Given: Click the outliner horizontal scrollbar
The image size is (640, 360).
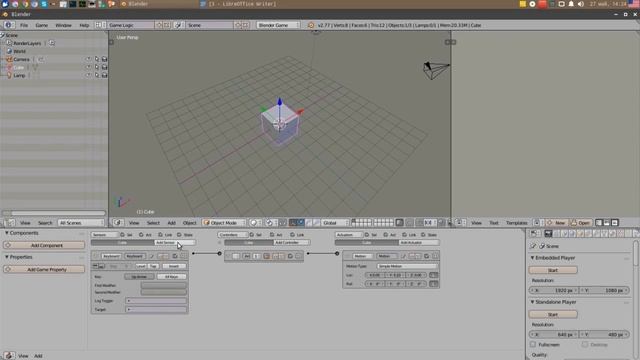Looking at the screenshot, I should click(54, 213).
